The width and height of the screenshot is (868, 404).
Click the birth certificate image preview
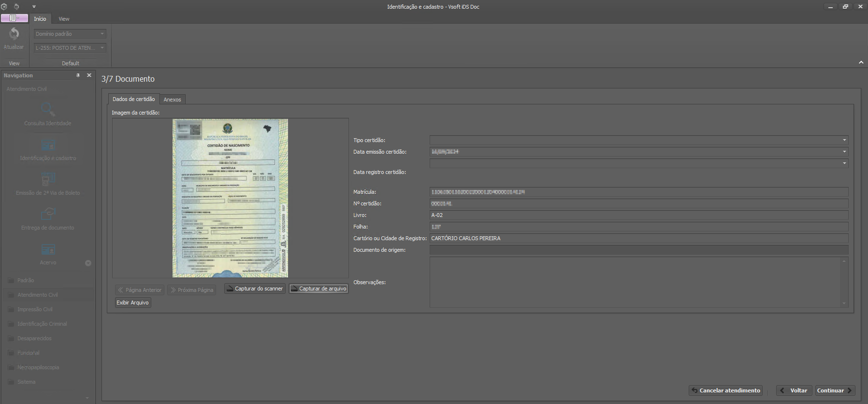click(x=230, y=198)
